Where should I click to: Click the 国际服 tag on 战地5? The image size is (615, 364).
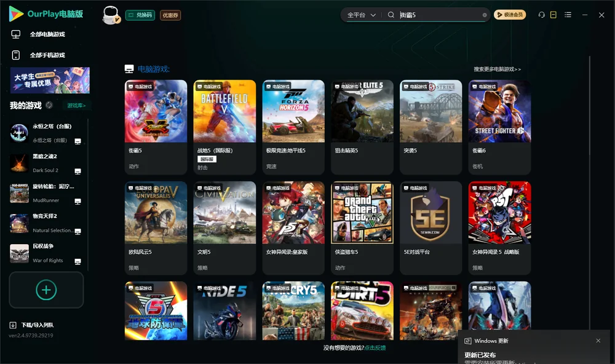pos(207,159)
